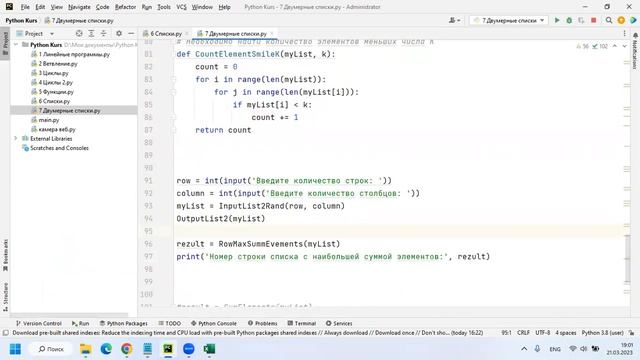The height and width of the screenshot is (360, 640).
Task: Switch to the 6 Списки.py editor tab
Action: pos(165,33)
